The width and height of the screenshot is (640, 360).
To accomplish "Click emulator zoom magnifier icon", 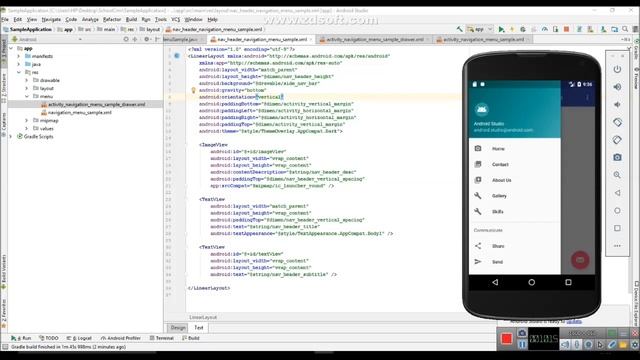I will point(617,175).
